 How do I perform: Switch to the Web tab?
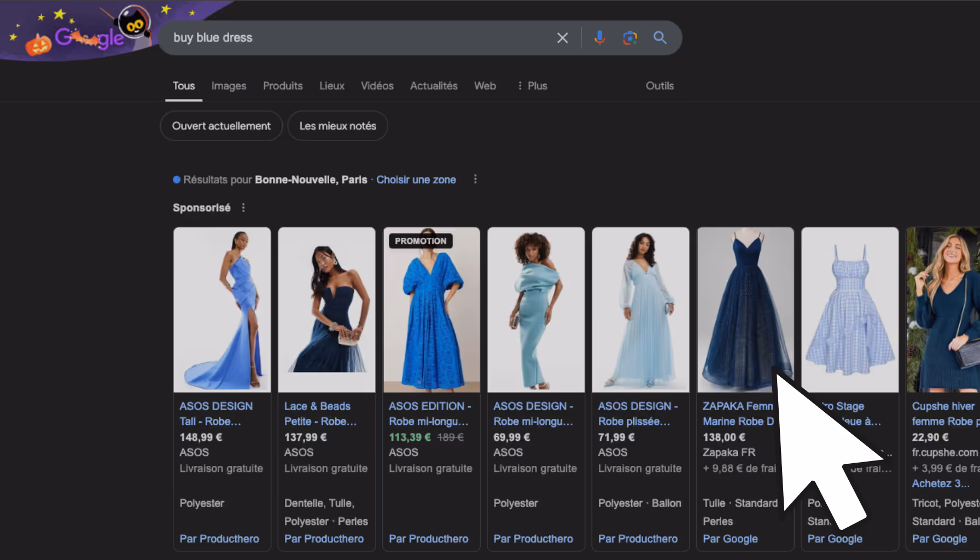(x=485, y=86)
